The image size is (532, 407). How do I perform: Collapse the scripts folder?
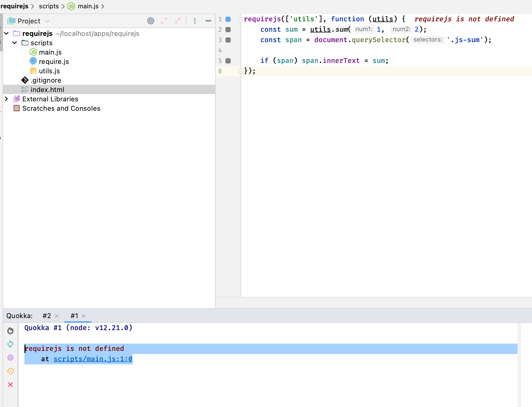point(15,43)
